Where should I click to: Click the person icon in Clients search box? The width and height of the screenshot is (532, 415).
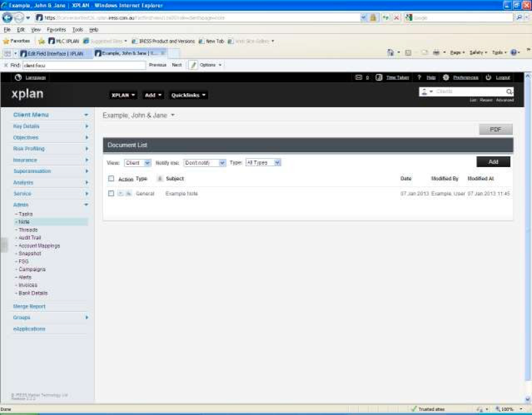(x=424, y=92)
